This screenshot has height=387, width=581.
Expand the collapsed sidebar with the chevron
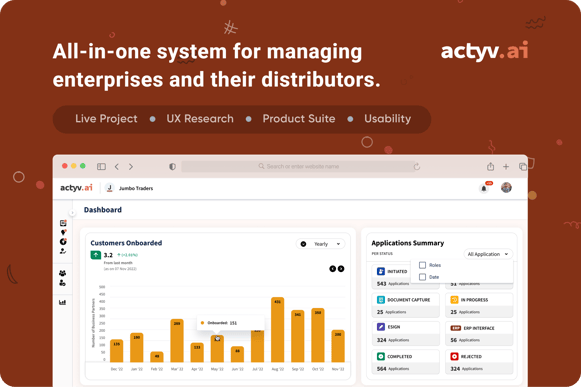[72, 213]
